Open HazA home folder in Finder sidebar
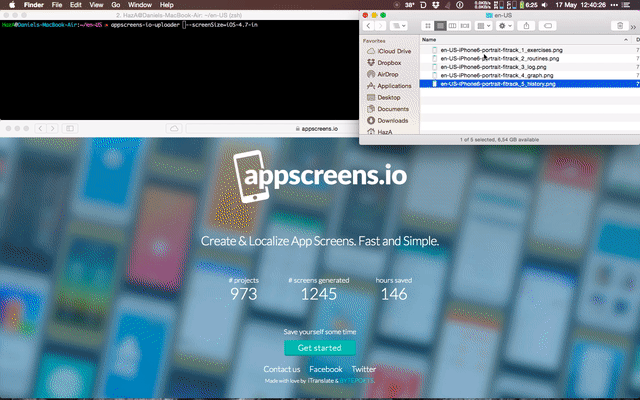Screen dimensions: 640x400 tap(380, 131)
